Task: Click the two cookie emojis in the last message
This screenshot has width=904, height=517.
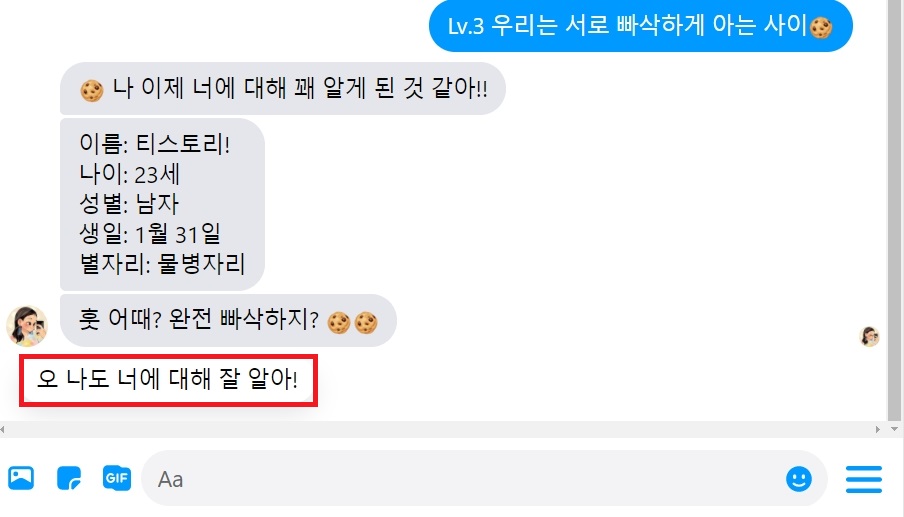Action: 352,323
